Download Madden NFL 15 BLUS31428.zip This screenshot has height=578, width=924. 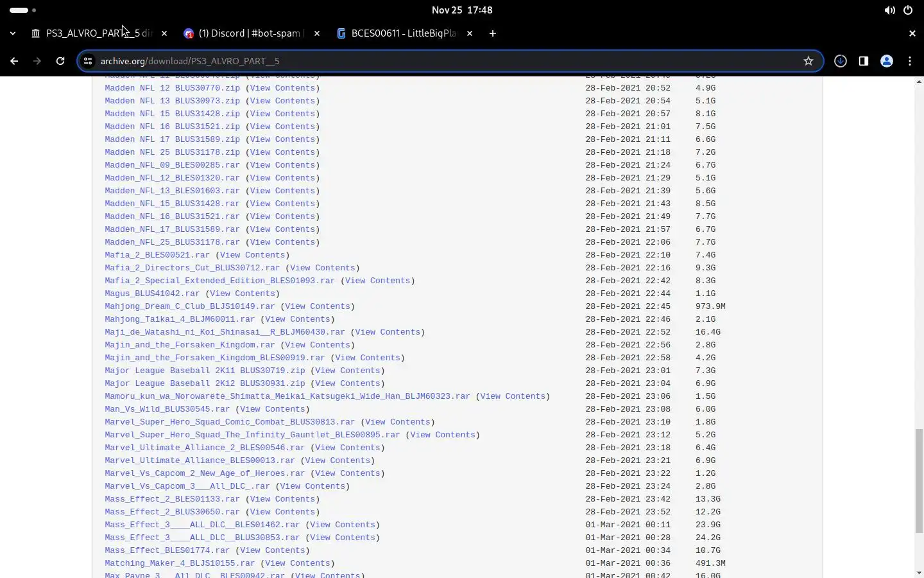[x=172, y=114]
